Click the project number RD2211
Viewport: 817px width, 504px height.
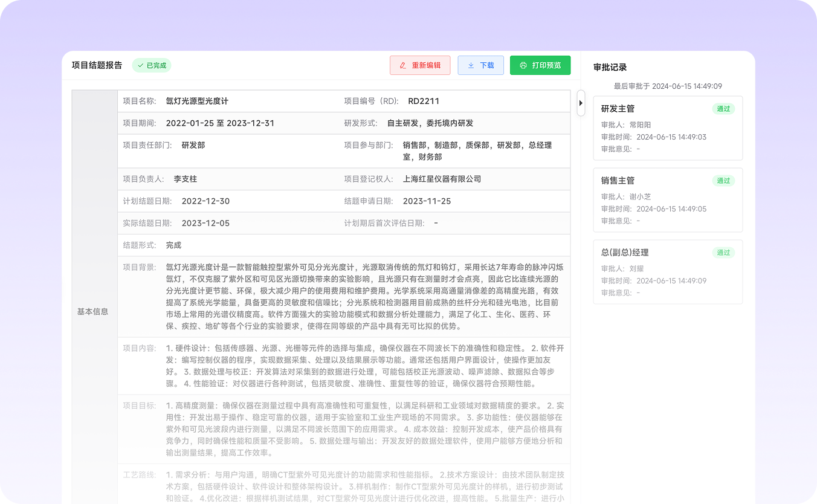click(x=424, y=101)
